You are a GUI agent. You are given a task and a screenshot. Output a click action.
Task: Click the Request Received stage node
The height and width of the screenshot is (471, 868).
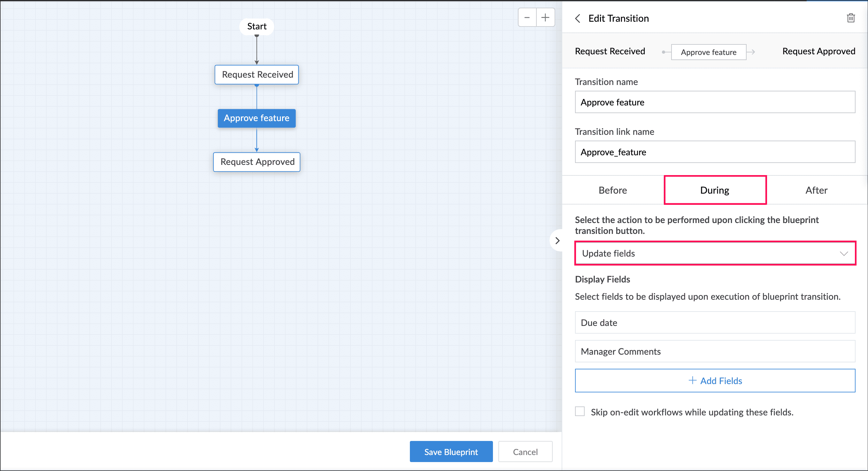tap(257, 74)
